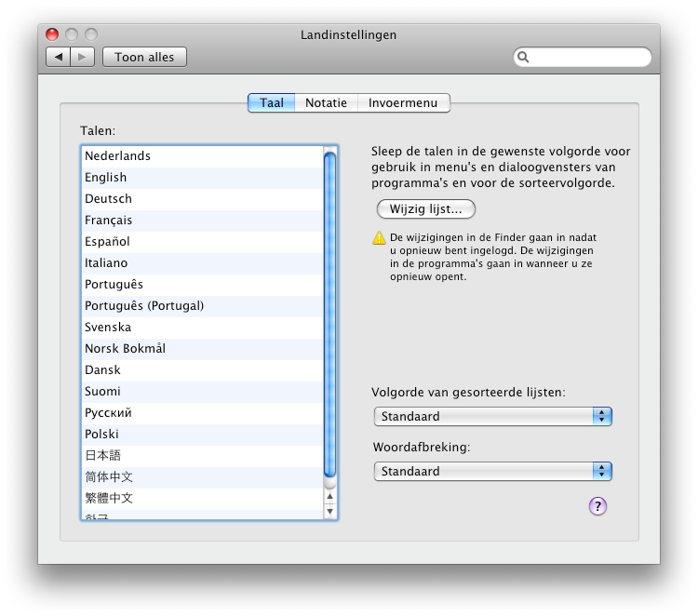Click the languages list scrollbar thumb

(x=329, y=315)
